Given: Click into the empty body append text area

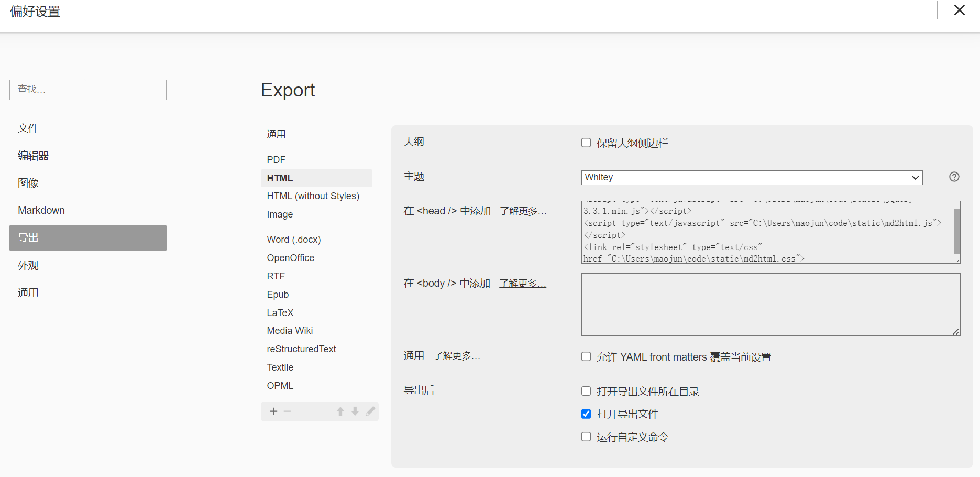Looking at the screenshot, I should [771, 305].
